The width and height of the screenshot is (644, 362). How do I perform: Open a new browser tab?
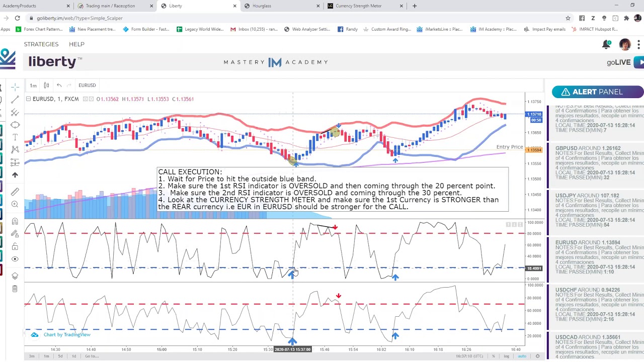click(415, 6)
